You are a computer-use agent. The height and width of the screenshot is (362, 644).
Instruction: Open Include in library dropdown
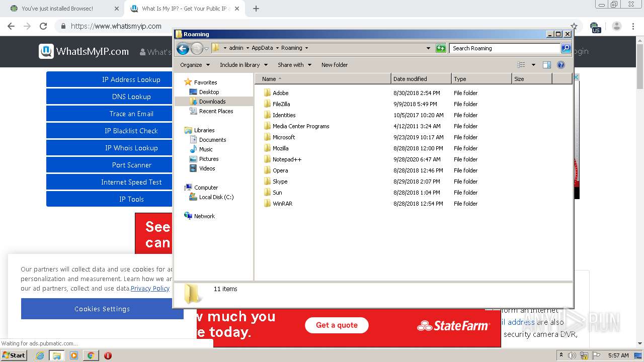[x=244, y=65]
